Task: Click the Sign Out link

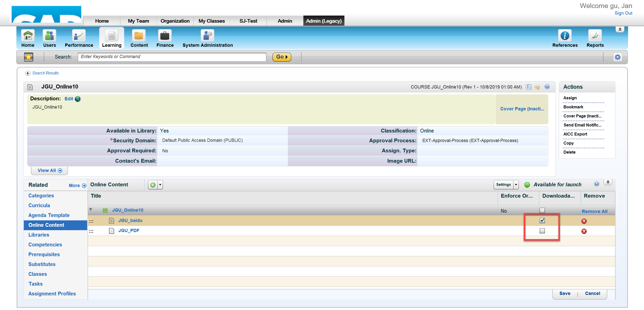Action: pyautogui.click(x=623, y=13)
